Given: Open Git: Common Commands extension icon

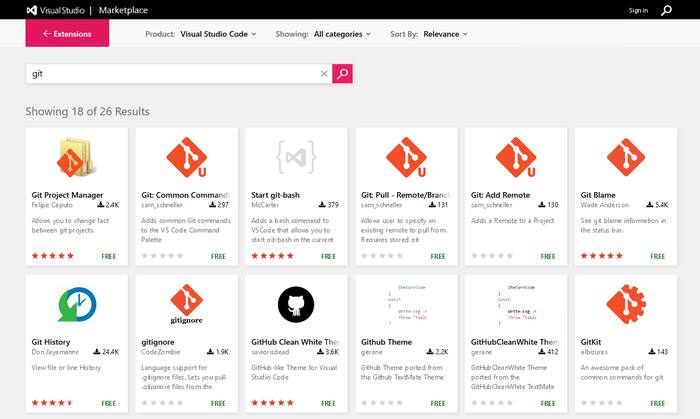Looking at the screenshot, I should point(187,157).
